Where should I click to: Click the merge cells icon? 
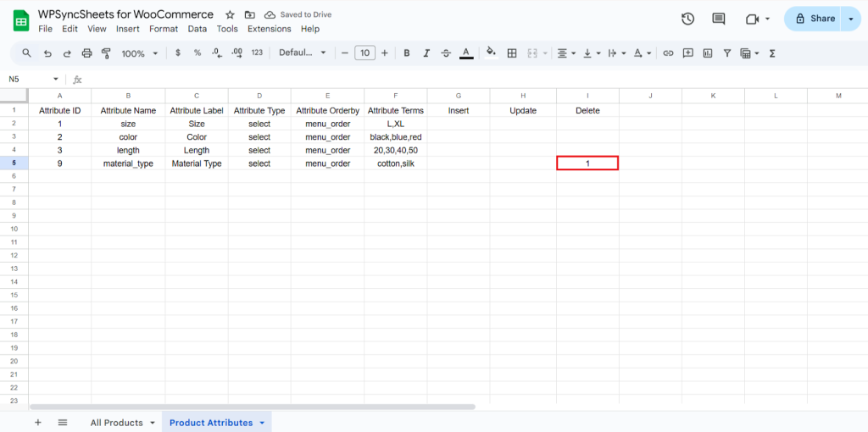point(533,53)
